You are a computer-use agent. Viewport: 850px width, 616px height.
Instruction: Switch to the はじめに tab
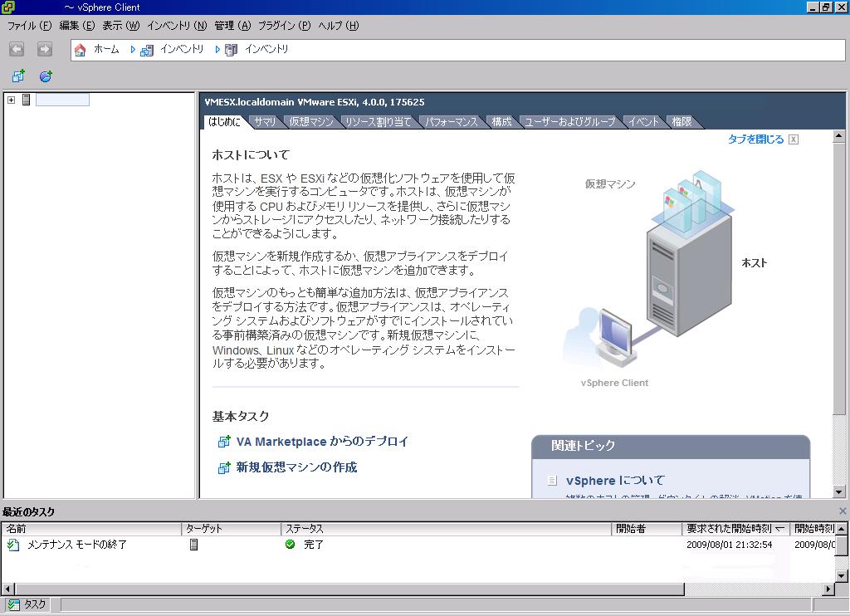pyautogui.click(x=224, y=122)
